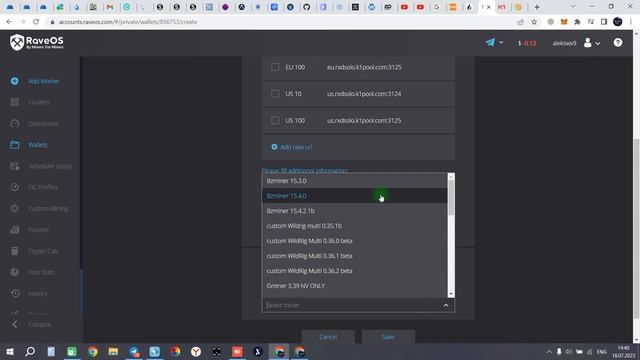Go to Dashboard in sidebar
640x360 pixels.
tap(43, 124)
